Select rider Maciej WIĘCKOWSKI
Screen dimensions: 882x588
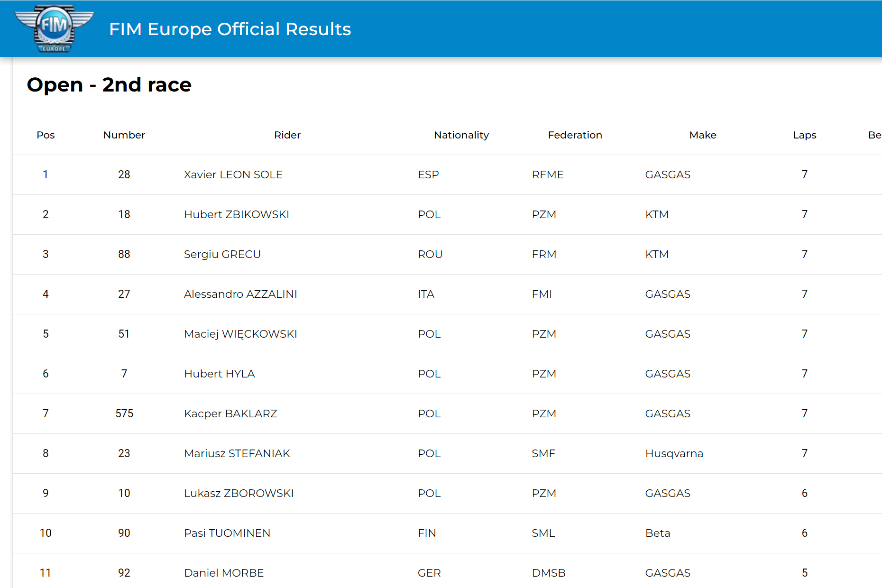click(x=240, y=334)
